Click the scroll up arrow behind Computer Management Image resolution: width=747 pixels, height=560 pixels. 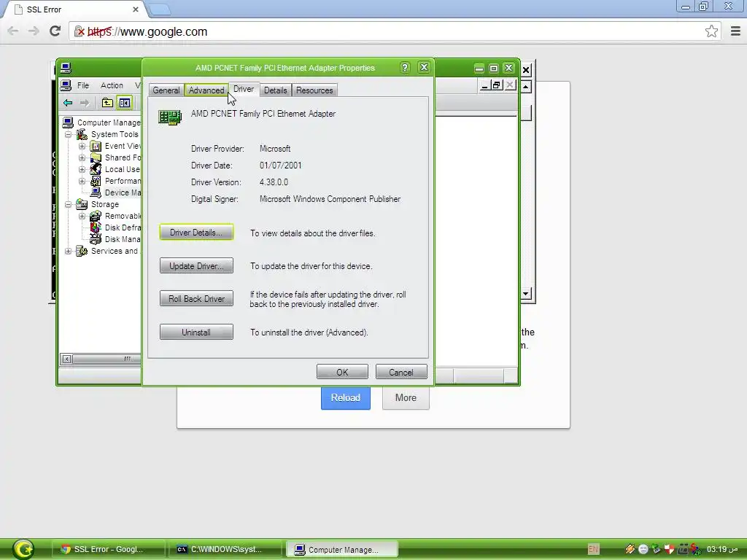point(525,87)
